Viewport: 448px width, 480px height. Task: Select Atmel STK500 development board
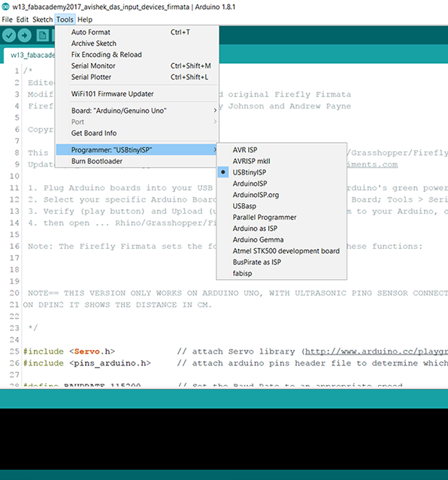click(x=282, y=251)
